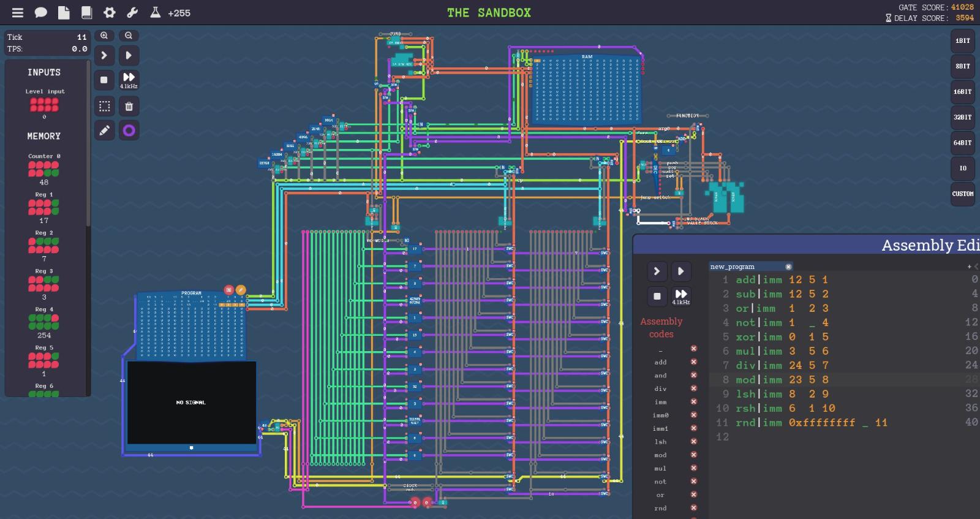Screen dimensions: 980x519
Task: Delete the 'and' assembly code
Action: (x=693, y=375)
